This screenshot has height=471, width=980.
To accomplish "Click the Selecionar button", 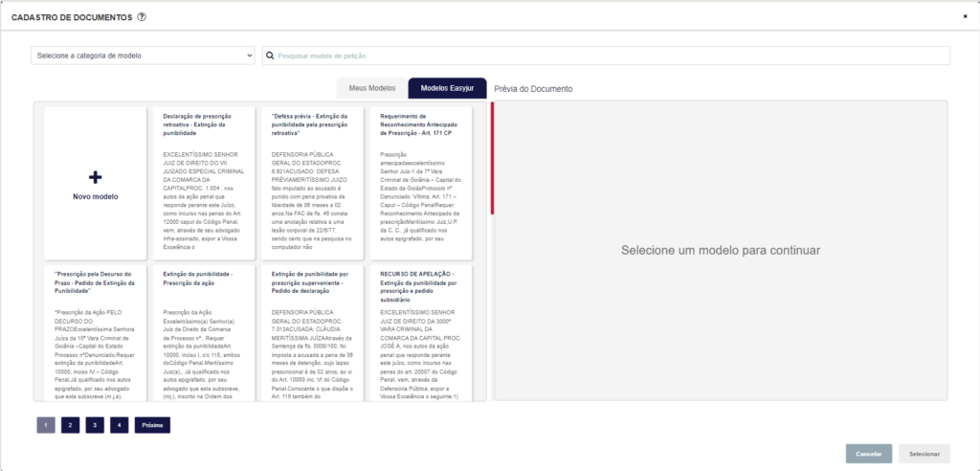I will [x=924, y=454].
